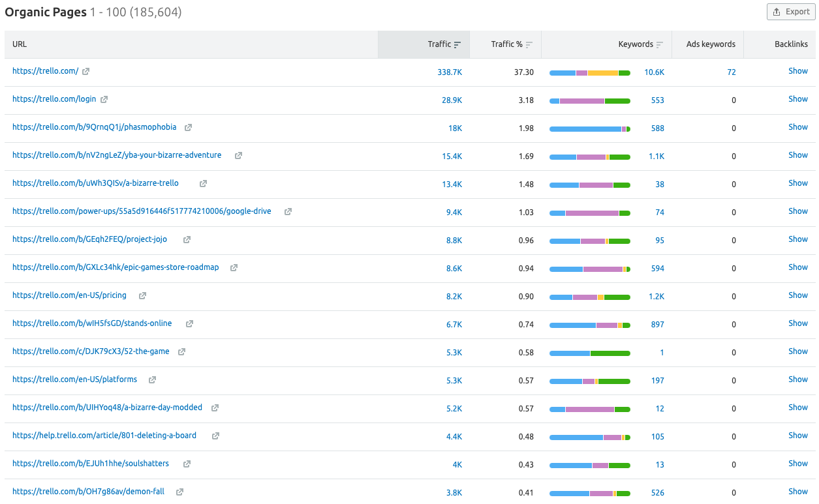
Task: Open external link icon for 52-the-game
Action: click(181, 351)
